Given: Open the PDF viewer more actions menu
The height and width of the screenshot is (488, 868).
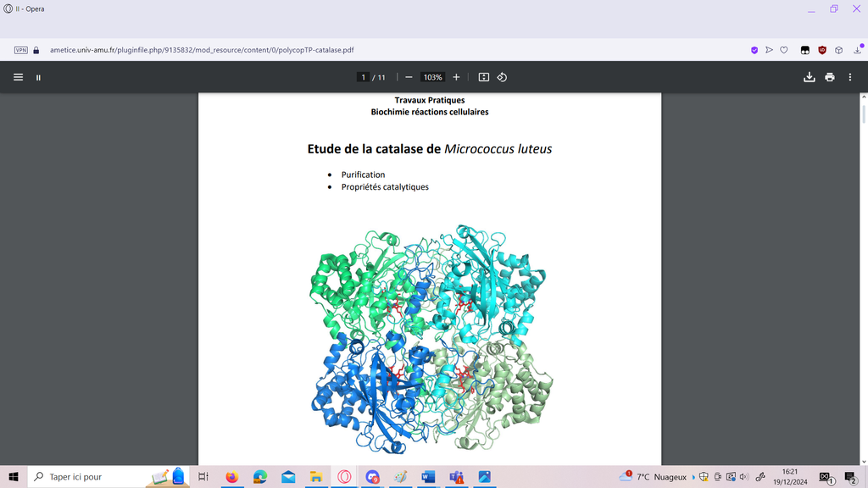Looking at the screenshot, I should click(x=850, y=77).
